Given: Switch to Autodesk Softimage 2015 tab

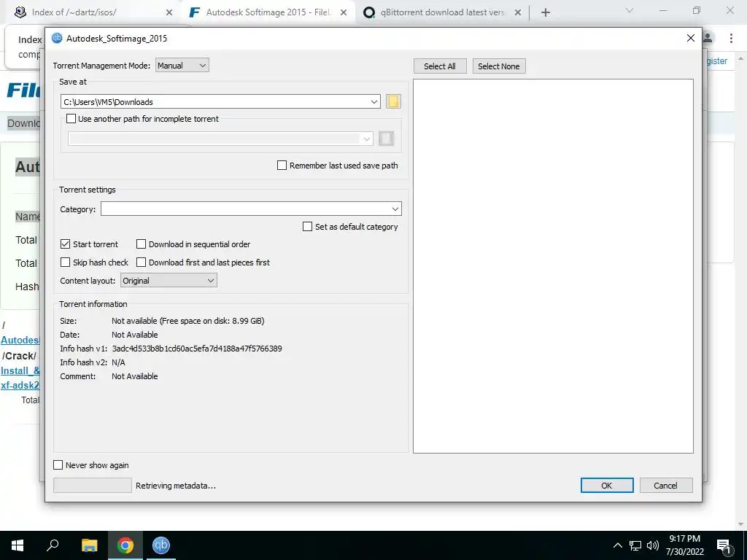Looking at the screenshot, I should pyautogui.click(x=267, y=12).
